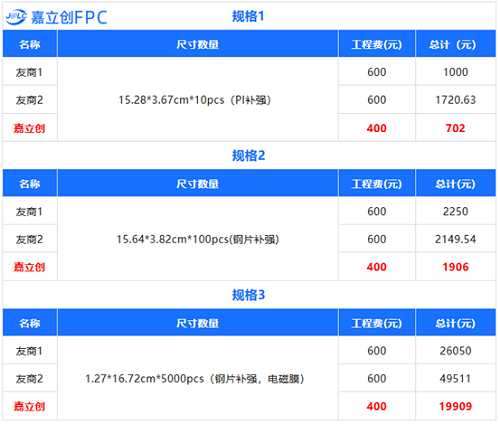The height and width of the screenshot is (424, 500).
Task: Select 友商2 name cell in 规格1
Action: point(30,100)
